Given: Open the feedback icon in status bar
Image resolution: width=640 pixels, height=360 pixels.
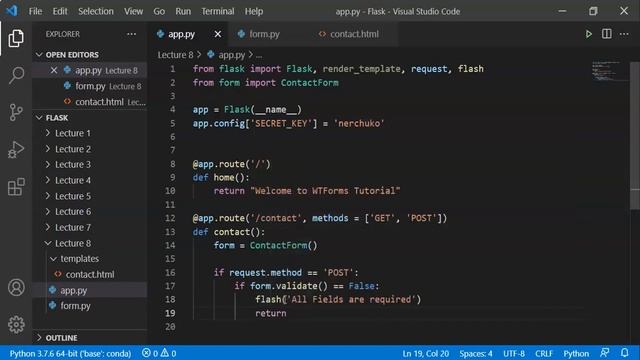Looking at the screenshot, I should tap(604, 353).
